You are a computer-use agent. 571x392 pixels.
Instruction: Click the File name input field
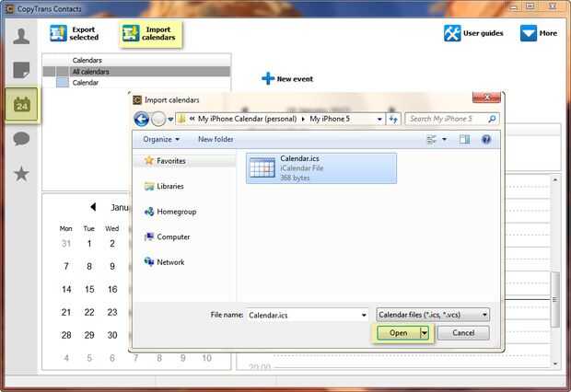coord(304,315)
